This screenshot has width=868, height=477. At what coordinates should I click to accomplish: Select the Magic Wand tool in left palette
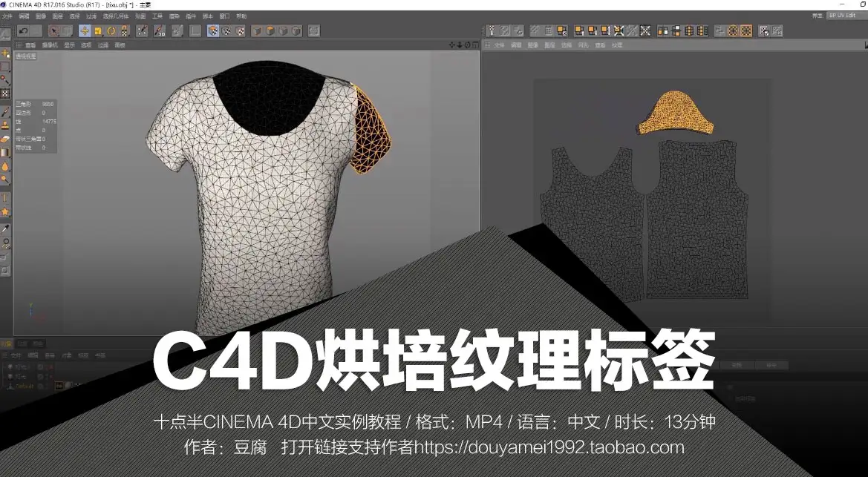tap(5, 80)
